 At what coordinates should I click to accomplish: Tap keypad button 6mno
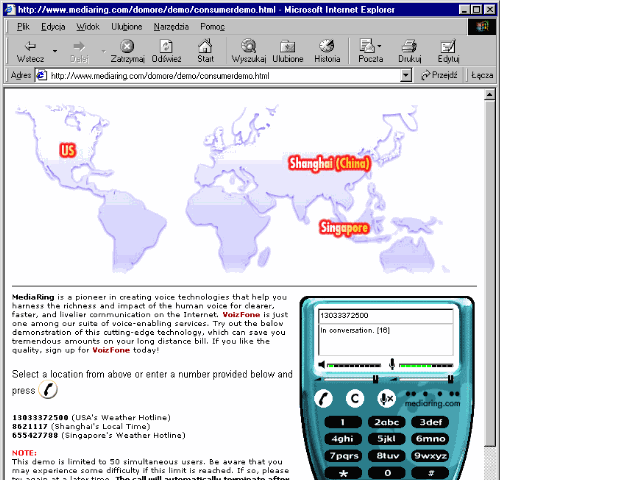(x=430, y=439)
